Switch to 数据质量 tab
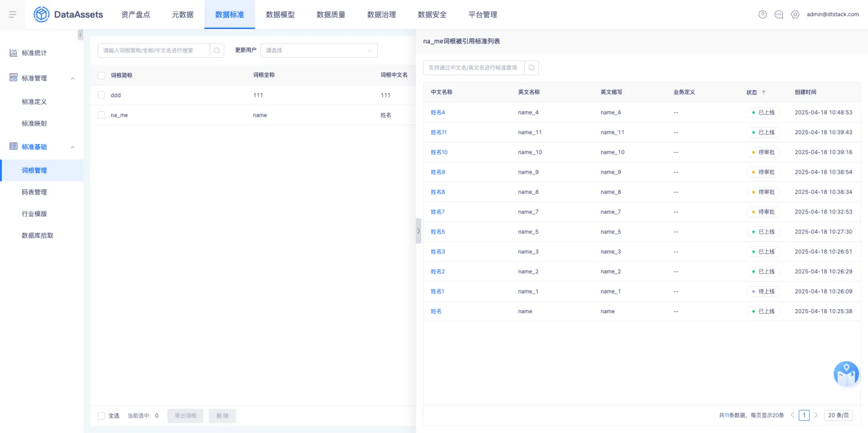The image size is (868, 433). [331, 14]
